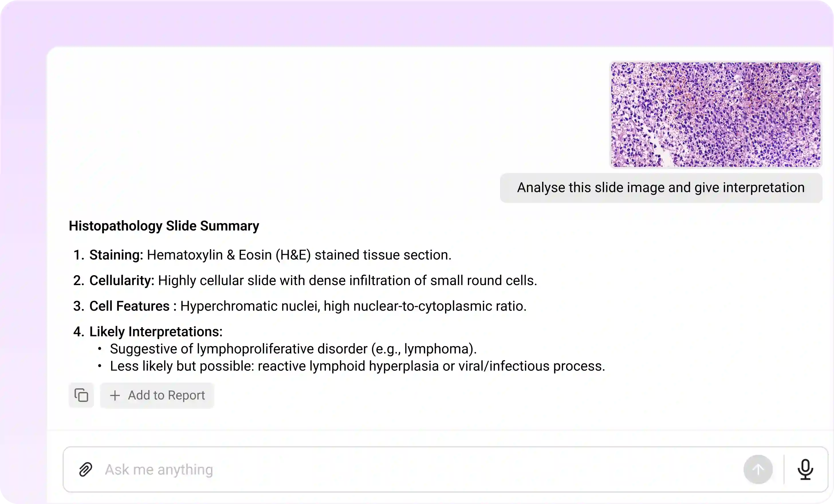834x504 pixels.
Task: Click the 'Cell Features' bold label
Action: pyautogui.click(x=129, y=306)
